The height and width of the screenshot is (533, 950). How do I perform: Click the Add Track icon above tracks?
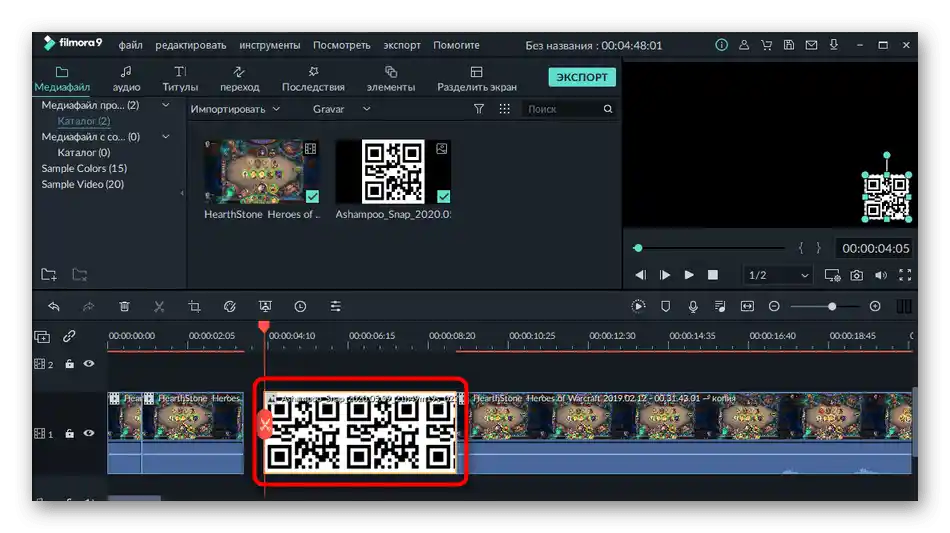pos(42,336)
